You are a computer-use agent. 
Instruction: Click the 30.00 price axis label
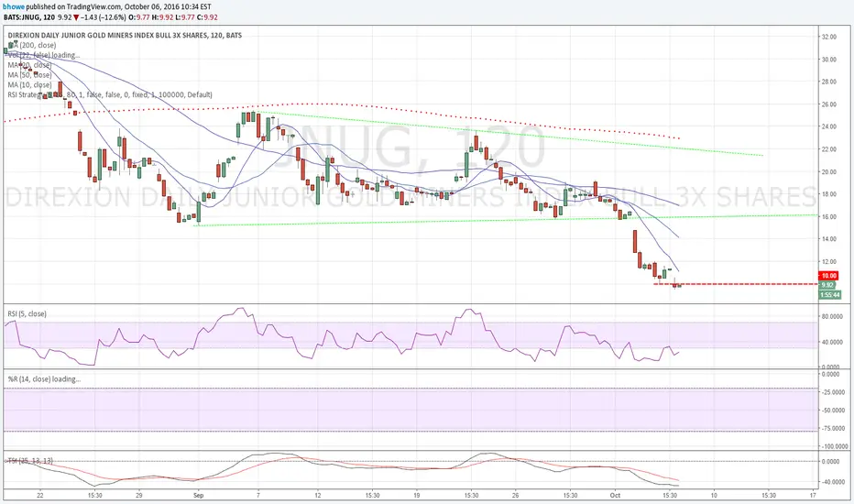[829, 60]
